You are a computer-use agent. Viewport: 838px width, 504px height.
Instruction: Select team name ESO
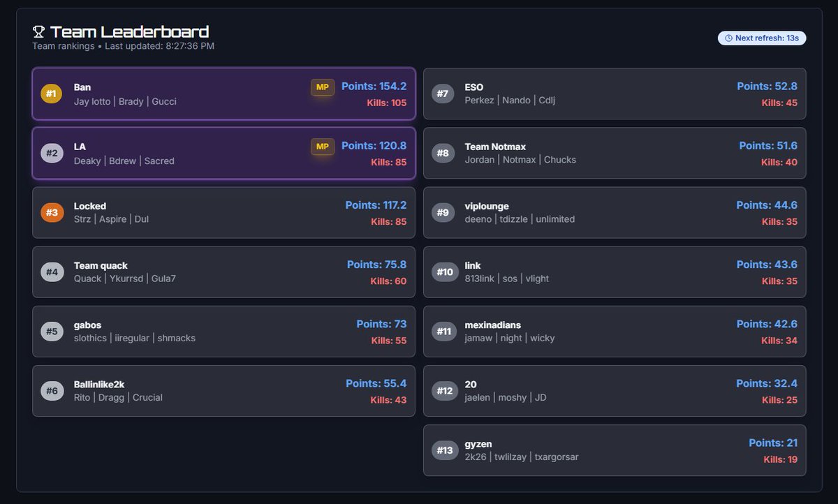click(474, 87)
